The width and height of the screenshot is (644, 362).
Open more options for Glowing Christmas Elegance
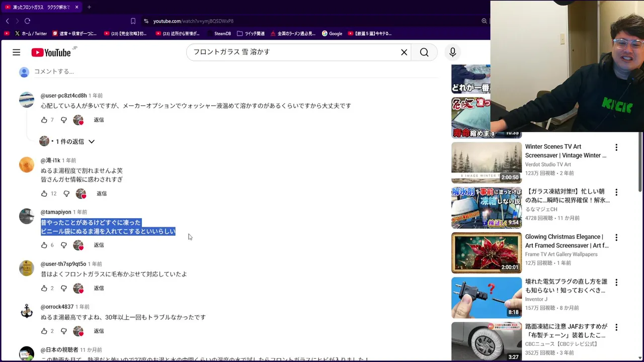point(616,237)
